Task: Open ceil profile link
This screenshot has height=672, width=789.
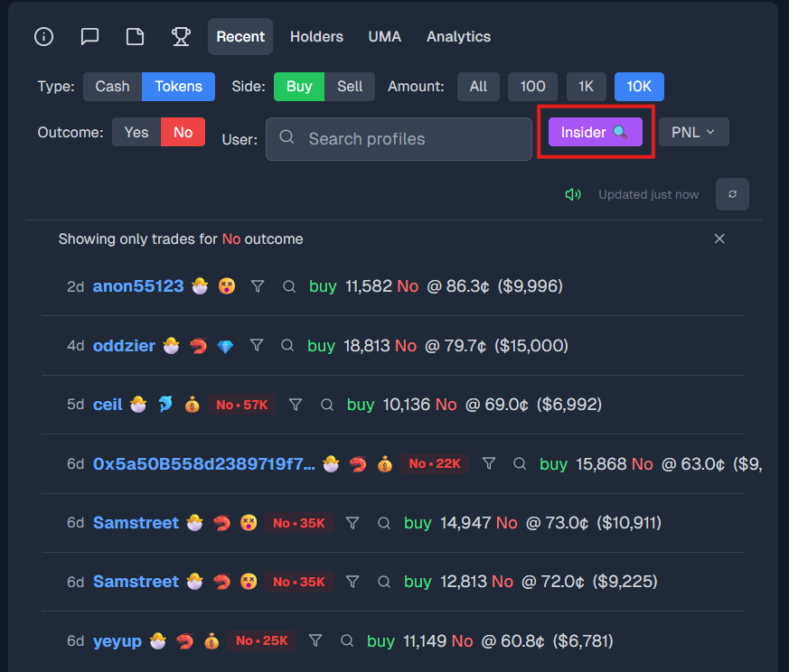Action: (108, 405)
